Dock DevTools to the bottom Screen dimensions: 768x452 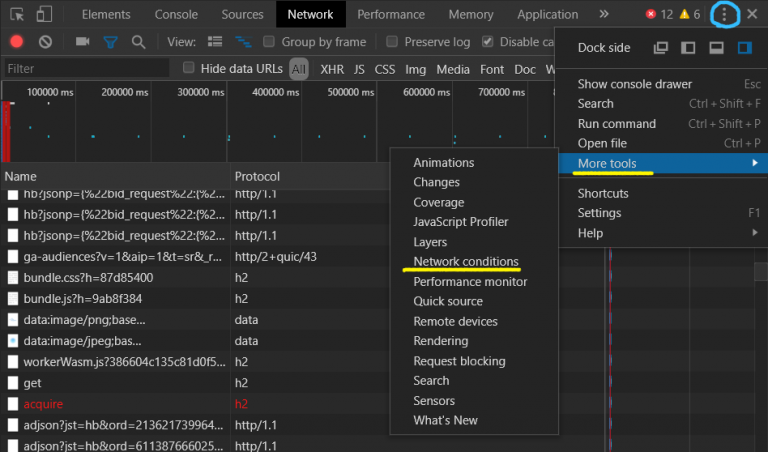click(716, 48)
